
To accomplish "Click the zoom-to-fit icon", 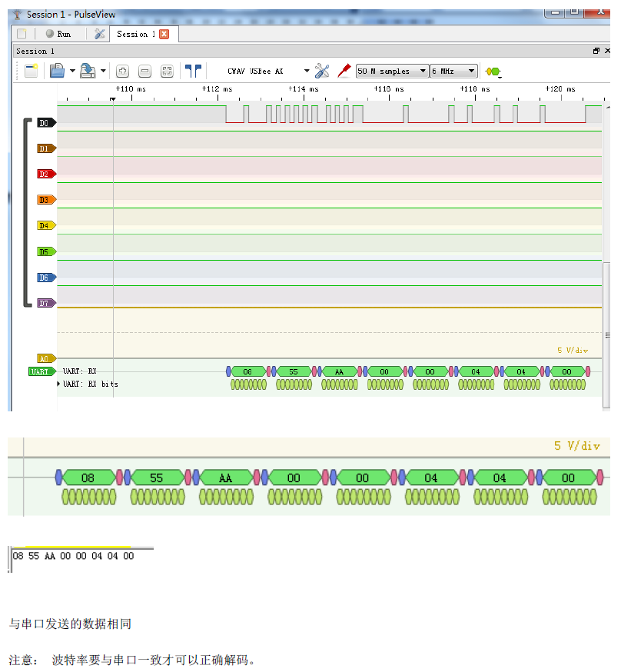I will (167, 72).
